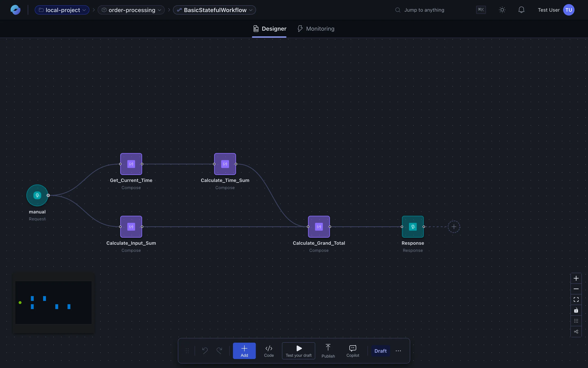Click the auto-layout nodes icon
This screenshot has height=368, width=588.
(x=576, y=331)
